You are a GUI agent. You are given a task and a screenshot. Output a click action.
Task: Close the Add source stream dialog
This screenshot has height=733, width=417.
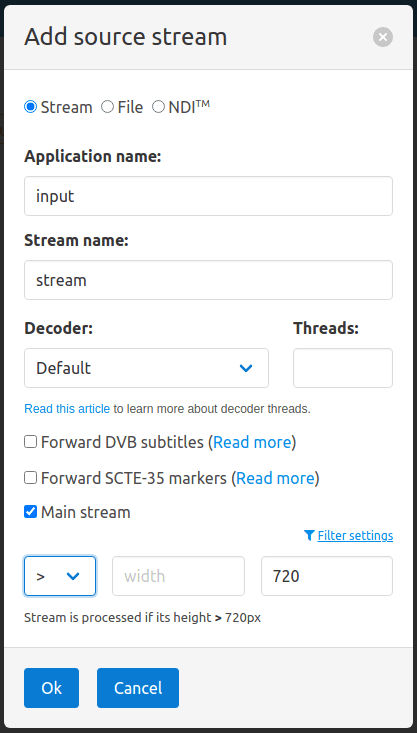[382, 37]
